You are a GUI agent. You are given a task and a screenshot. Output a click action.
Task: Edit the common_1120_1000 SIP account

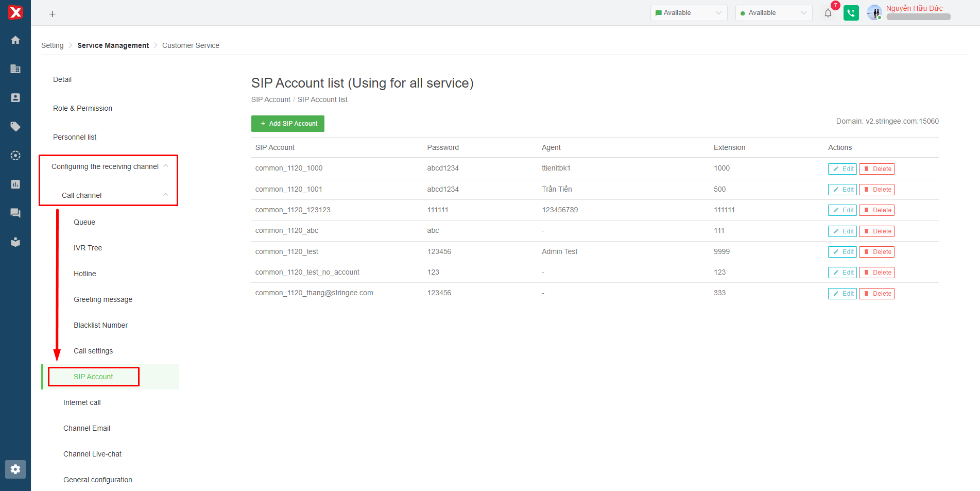[x=842, y=169]
